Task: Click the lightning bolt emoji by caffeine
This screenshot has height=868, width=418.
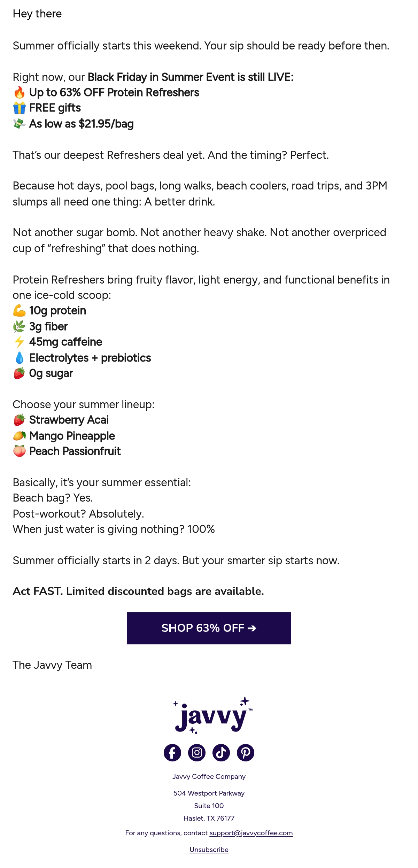Action: coord(20,342)
